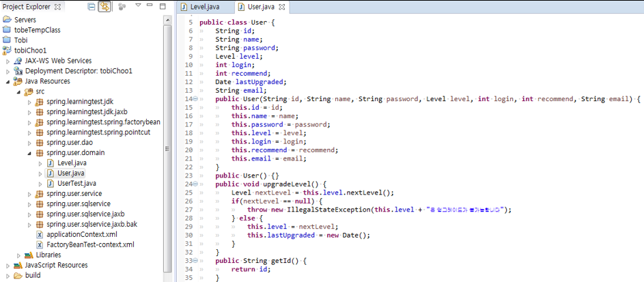
Task: Click 'public User() {}' on line 23
Action: (x=247, y=175)
